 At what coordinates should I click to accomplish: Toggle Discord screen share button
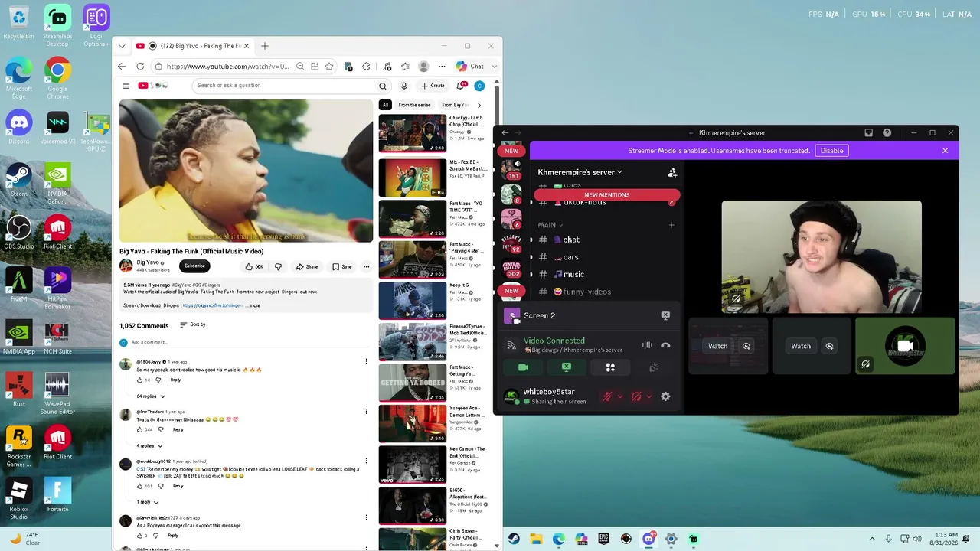point(567,367)
